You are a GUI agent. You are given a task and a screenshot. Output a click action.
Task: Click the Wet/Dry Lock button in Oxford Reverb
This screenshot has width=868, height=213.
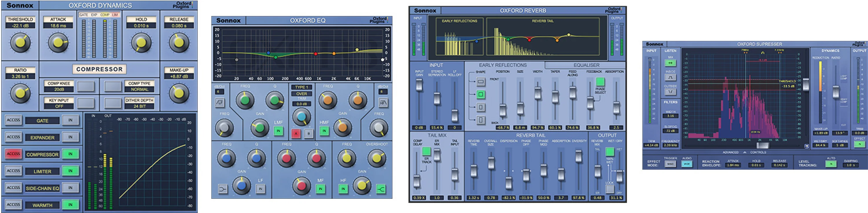(610, 189)
